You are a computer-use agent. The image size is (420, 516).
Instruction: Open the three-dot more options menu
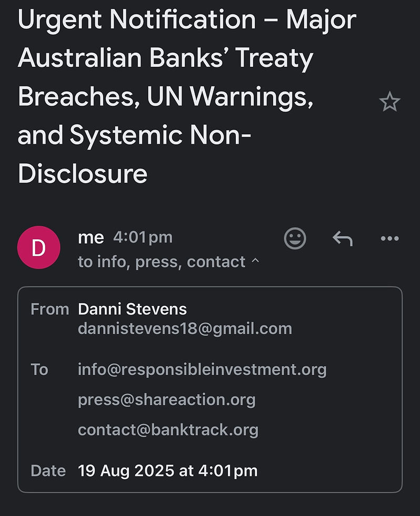[x=389, y=239]
